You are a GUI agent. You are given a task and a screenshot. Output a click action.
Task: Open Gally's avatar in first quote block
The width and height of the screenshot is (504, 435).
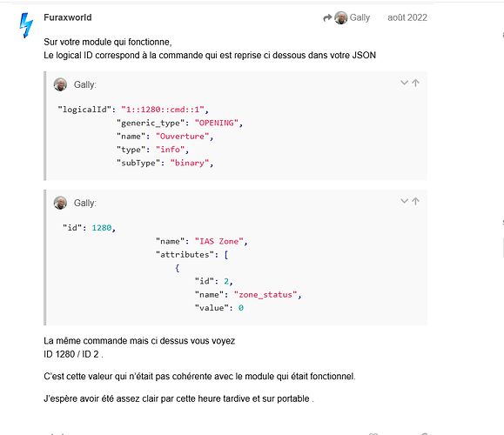pos(60,84)
